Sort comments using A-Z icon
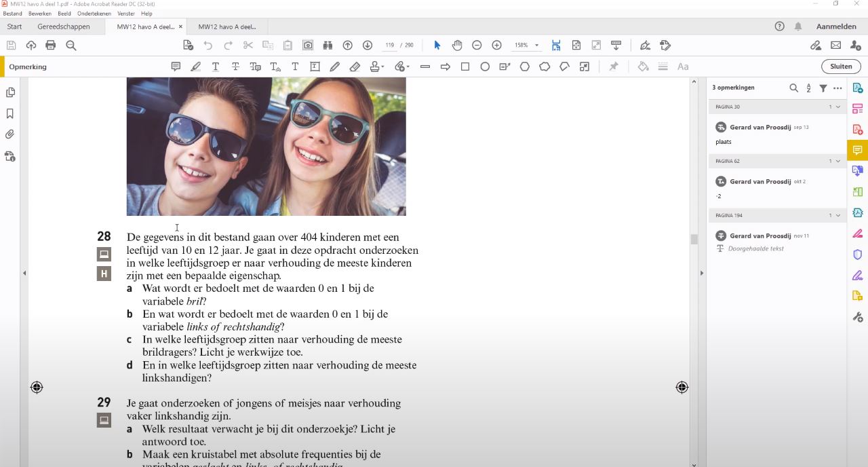Screen dimensions: 868x467 tap(808, 88)
